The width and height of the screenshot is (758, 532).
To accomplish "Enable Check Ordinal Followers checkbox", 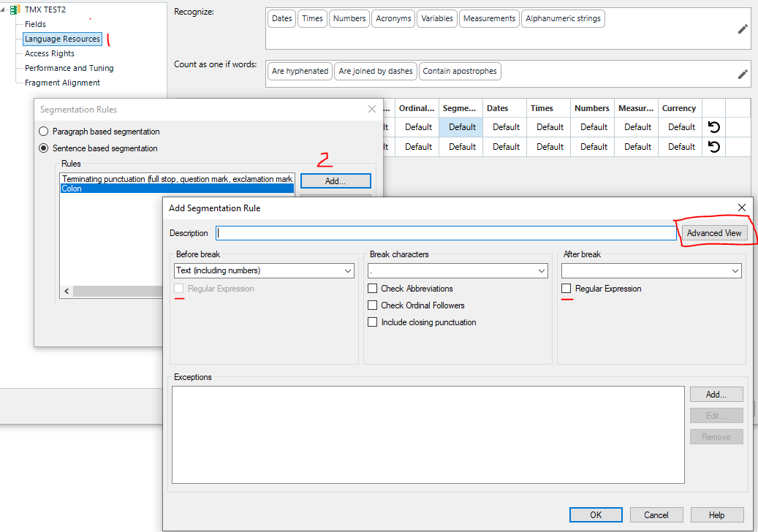I will (x=372, y=305).
